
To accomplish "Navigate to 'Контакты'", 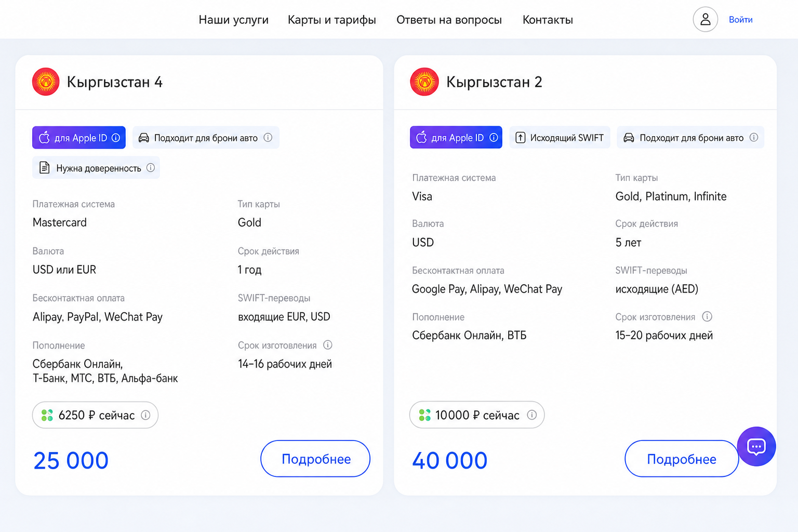I will tap(548, 20).
